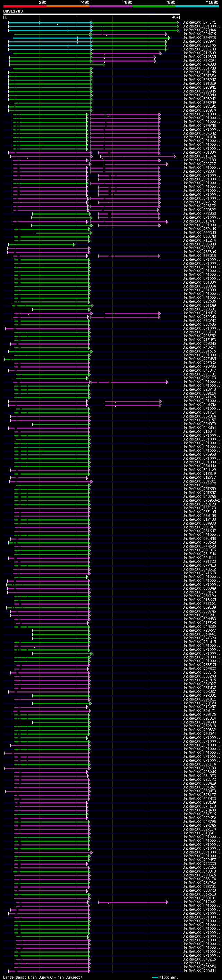Select label UniRef100_A8IU30
Image resolution: width=222 pixels, height=980 pixels.
tap(199, 152)
